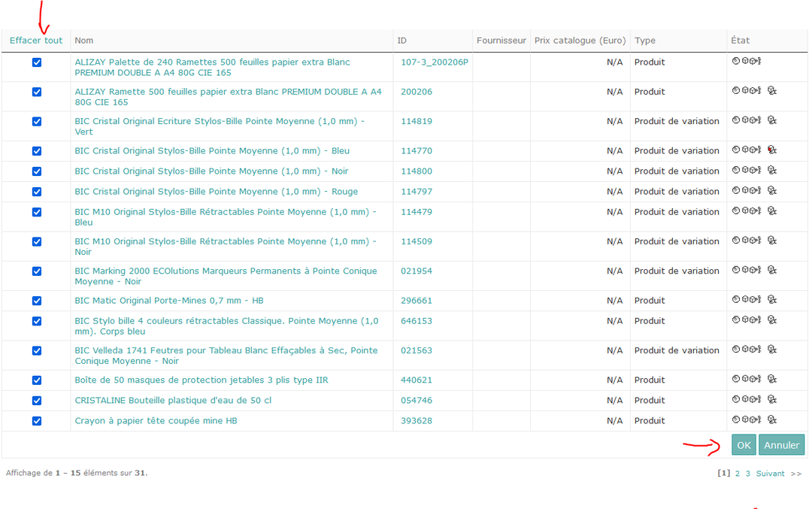Uncheck checkbox for BIC Cristal Rouge row
This screenshot has width=812, height=509.
[37, 192]
